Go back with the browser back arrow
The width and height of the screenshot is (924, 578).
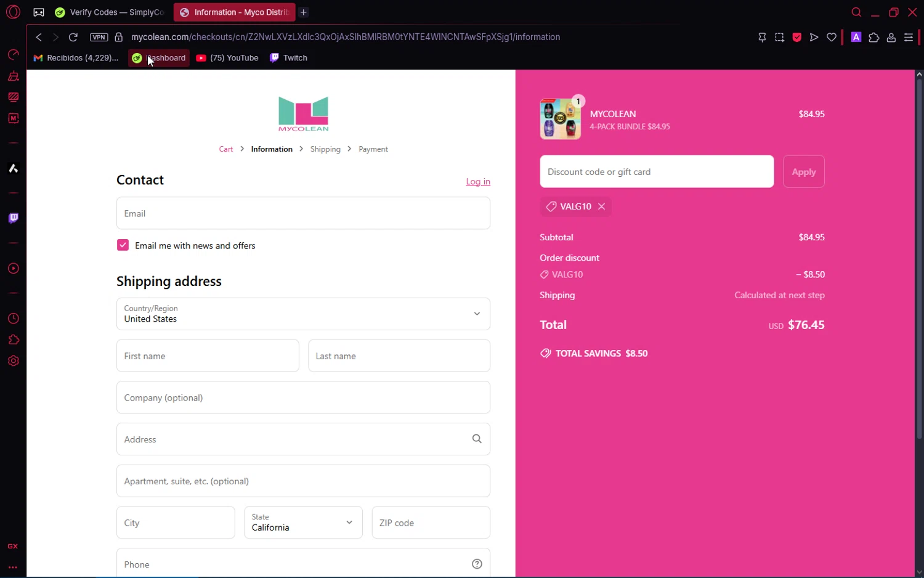(x=39, y=37)
